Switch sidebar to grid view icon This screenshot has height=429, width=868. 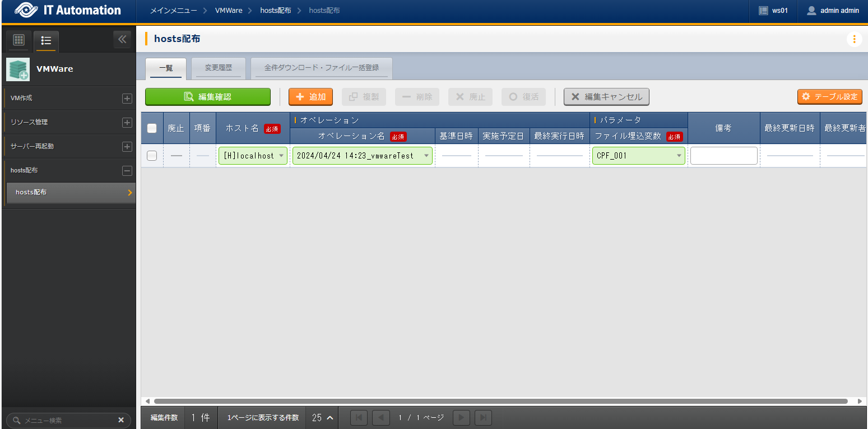coord(18,40)
